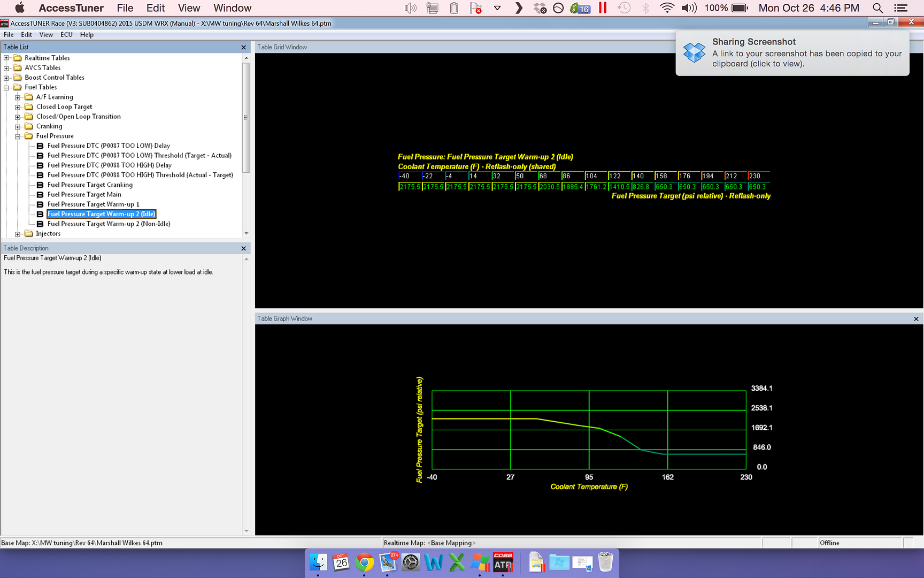Click the Sharing Screenshot notification
The image size is (924, 578).
tap(792, 52)
